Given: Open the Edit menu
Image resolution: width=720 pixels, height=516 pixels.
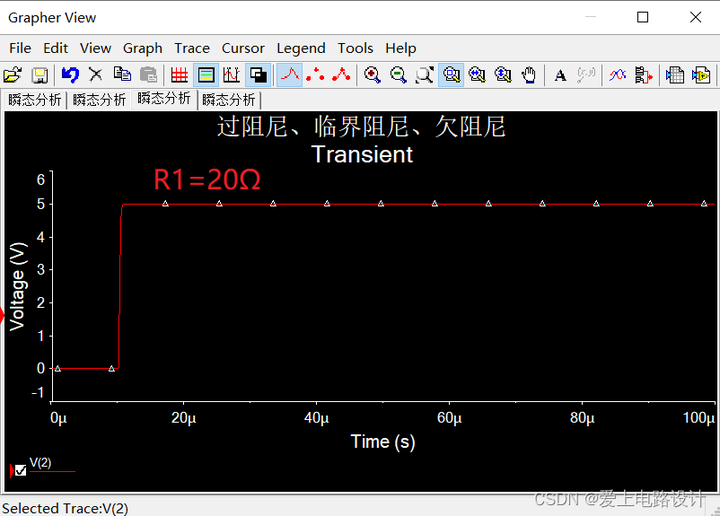Looking at the screenshot, I should (x=56, y=48).
